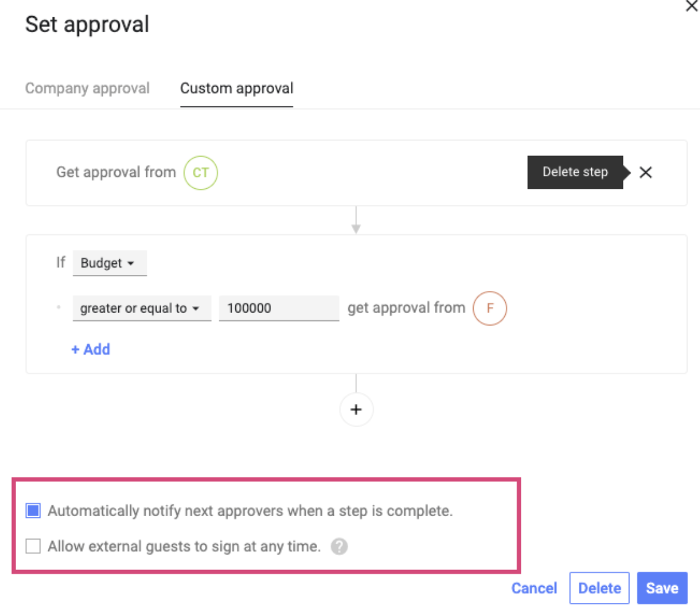Viewport: 700px width, 613px height.
Task: Uncheck automatically notify next approvers
Action: coord(33,511)
